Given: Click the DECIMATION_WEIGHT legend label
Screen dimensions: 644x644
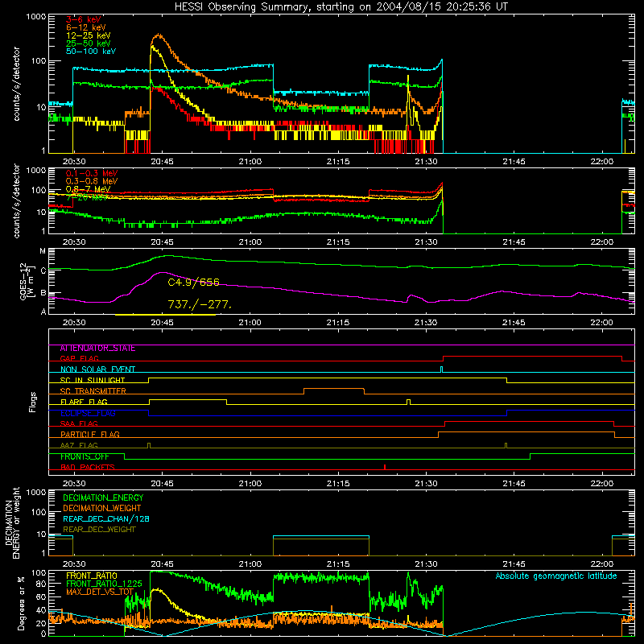Looking at the screenshot, I should pos(102,509).
